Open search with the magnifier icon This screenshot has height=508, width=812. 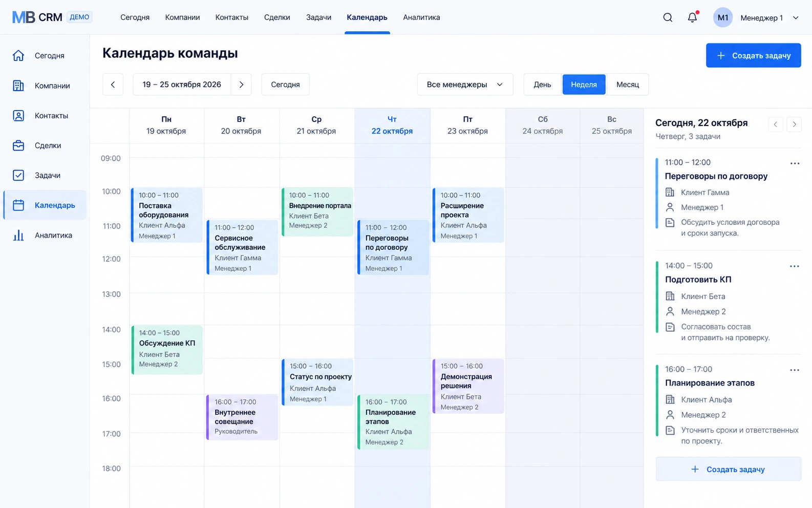click(x=668, y=17)
